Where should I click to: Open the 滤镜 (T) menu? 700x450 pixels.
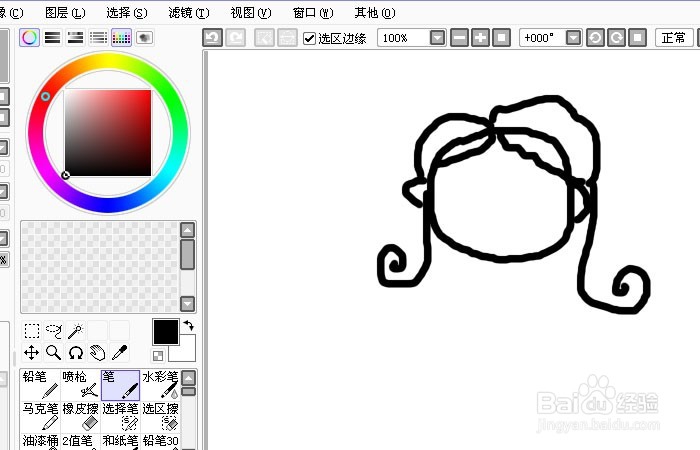point(189,13)
